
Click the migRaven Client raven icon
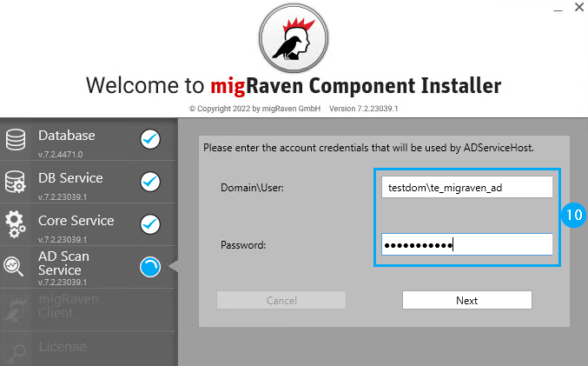pos(15,309)
